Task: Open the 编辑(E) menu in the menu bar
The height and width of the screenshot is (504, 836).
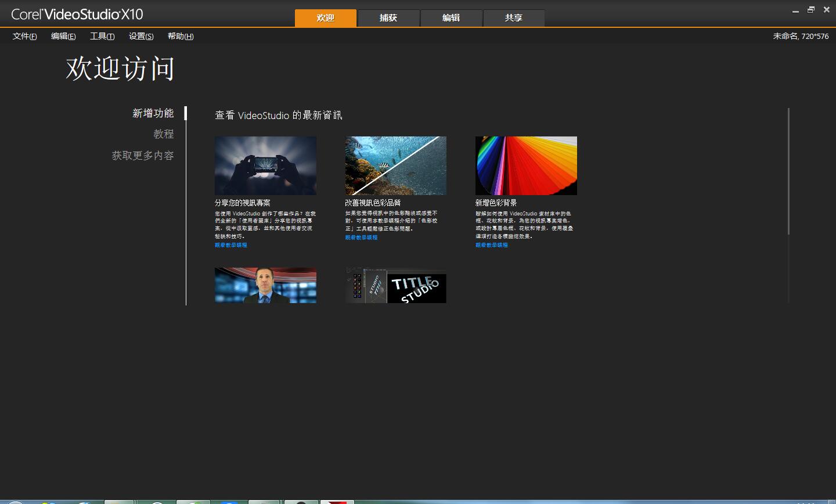Action: [x=63, y=36]
